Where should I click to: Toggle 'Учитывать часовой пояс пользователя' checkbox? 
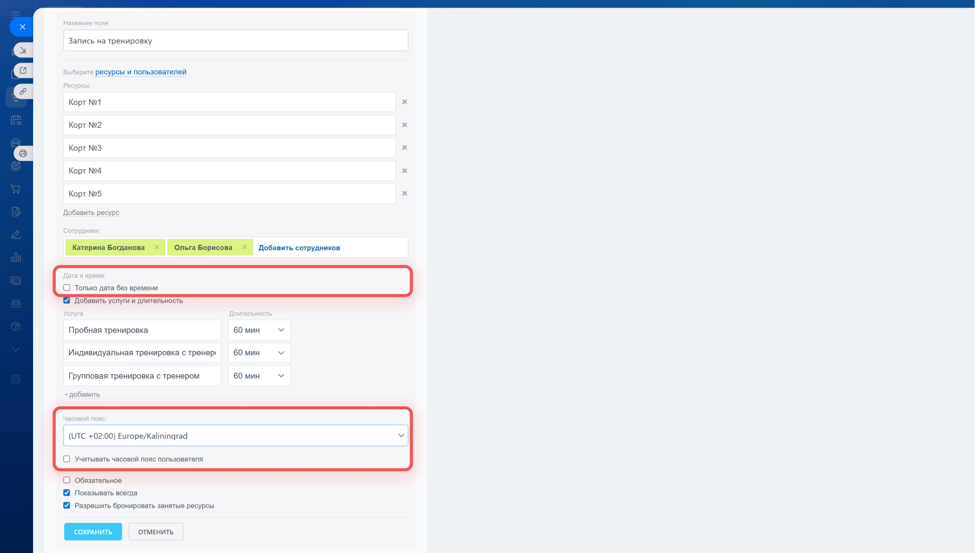(x=67, y=459)
